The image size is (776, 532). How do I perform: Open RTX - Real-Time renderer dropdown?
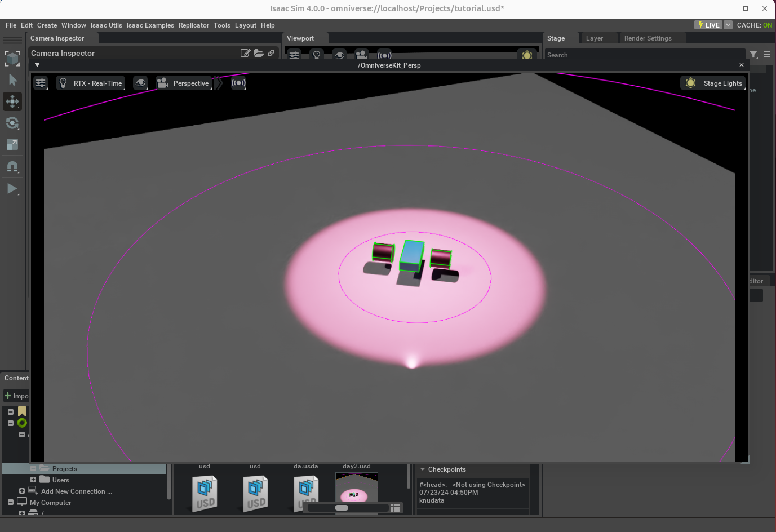pyautogui.click(x=90, y=83)
